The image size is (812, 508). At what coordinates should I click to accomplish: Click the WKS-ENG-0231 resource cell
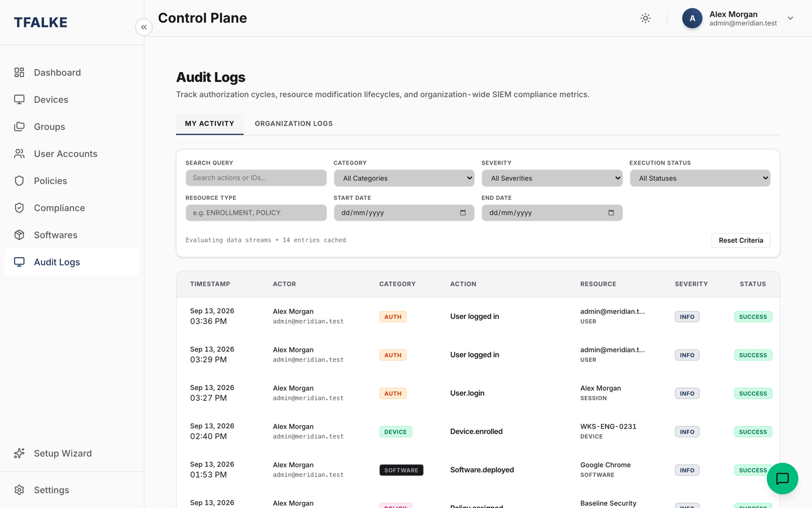(x=608, y=431)
